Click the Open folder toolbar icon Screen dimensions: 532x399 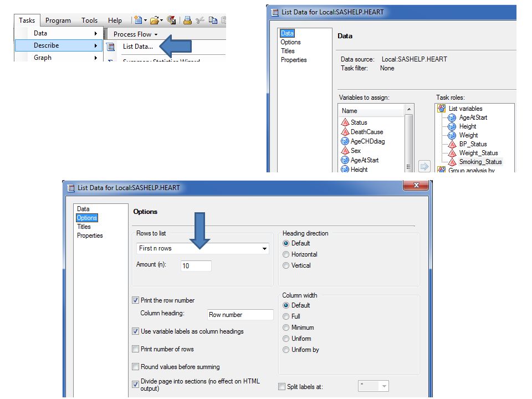155,21
